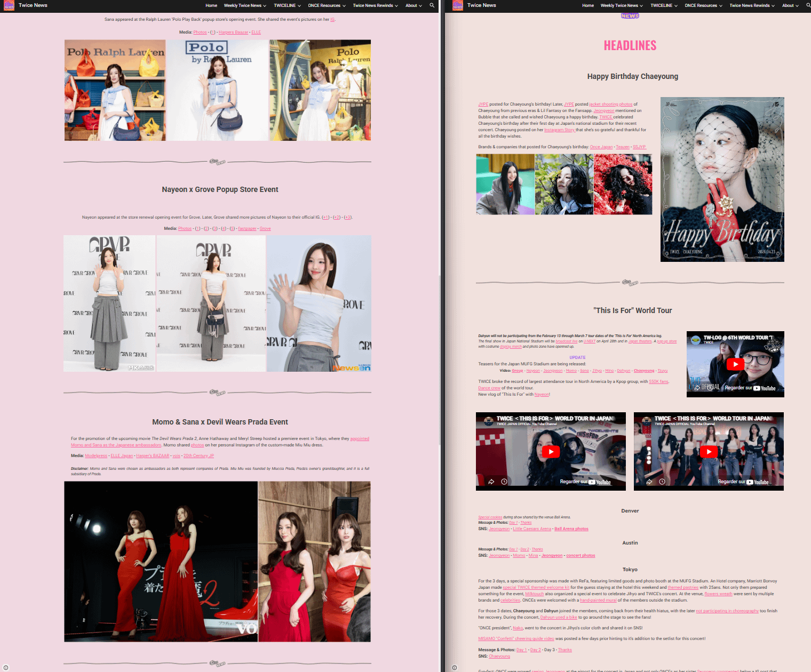Click watch later clock on the seven-member tour video
Screen dimensions: 811x672
[x=662, y=482]
